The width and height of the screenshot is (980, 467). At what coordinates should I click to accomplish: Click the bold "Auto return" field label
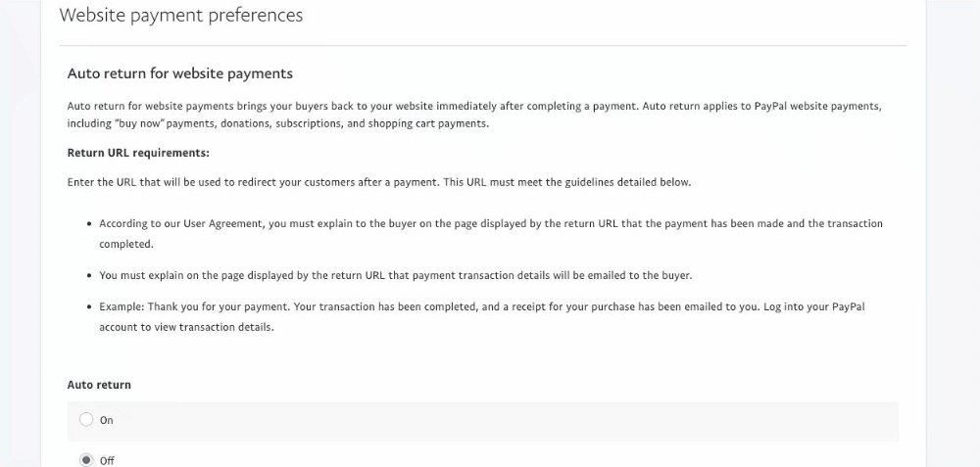[x=99, y=385]
